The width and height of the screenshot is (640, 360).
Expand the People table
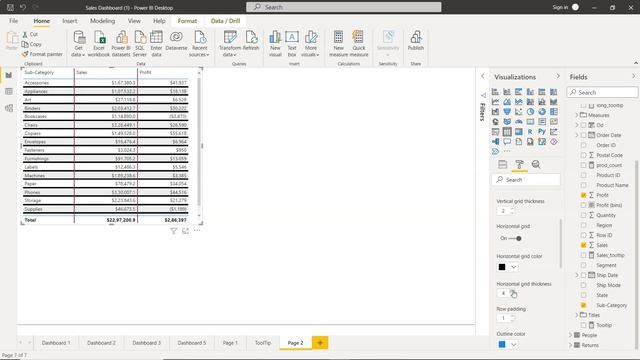click(x=571, y=335)
